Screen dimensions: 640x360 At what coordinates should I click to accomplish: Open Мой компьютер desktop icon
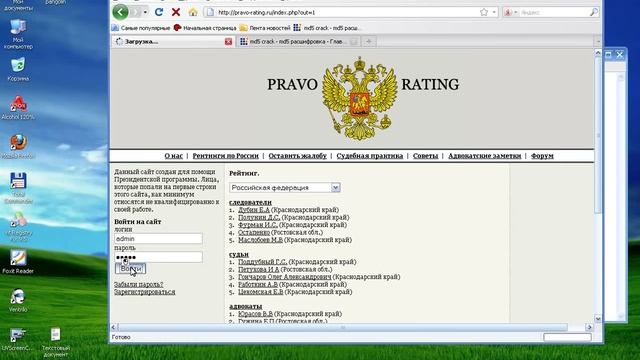[18, 35]
